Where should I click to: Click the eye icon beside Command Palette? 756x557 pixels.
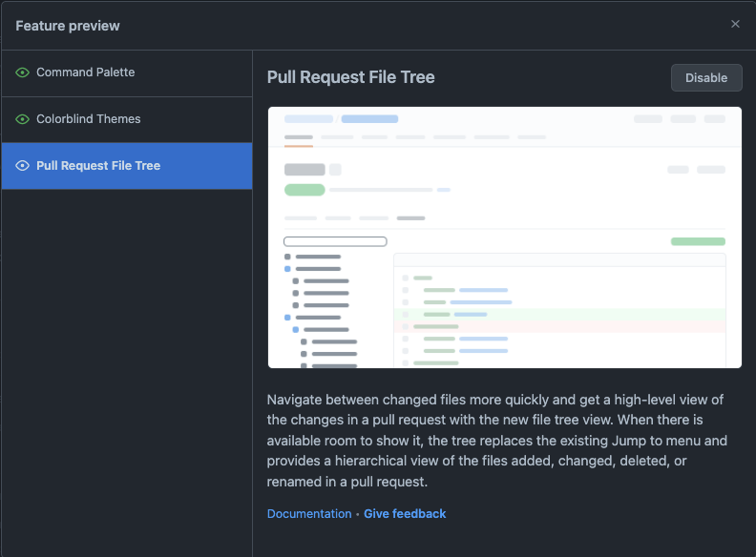[x=23, y=72]
